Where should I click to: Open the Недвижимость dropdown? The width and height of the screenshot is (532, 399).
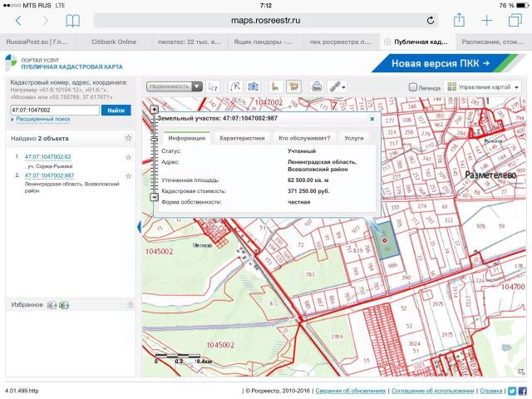pyautogui.click(x=175, y=86)
